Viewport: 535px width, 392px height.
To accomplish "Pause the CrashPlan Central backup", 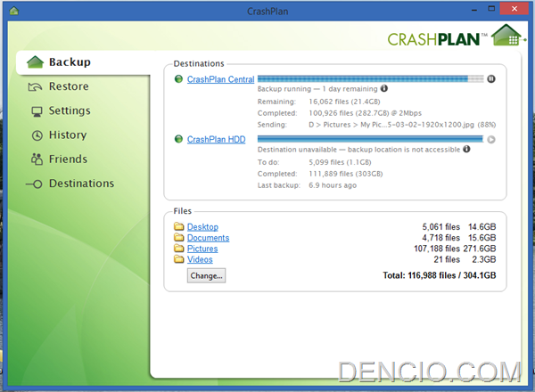I will pyautogui.click(x=491, y=79).
